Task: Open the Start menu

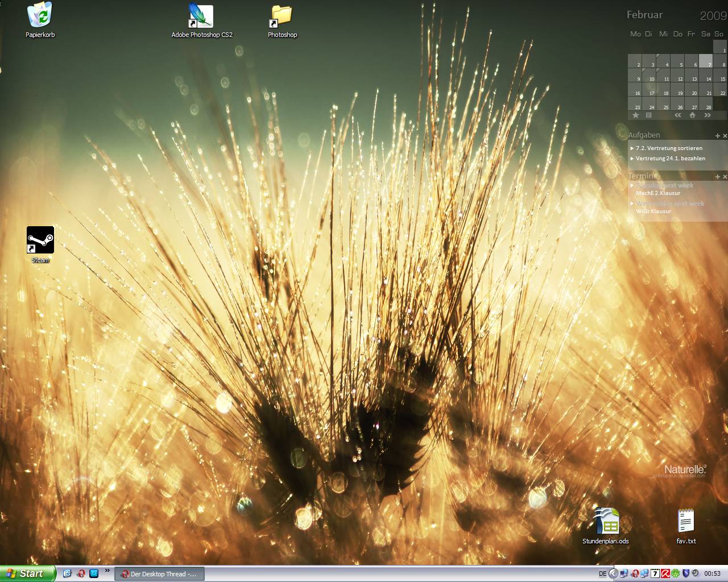Action: pyautogui.click(x=27, y=573)
